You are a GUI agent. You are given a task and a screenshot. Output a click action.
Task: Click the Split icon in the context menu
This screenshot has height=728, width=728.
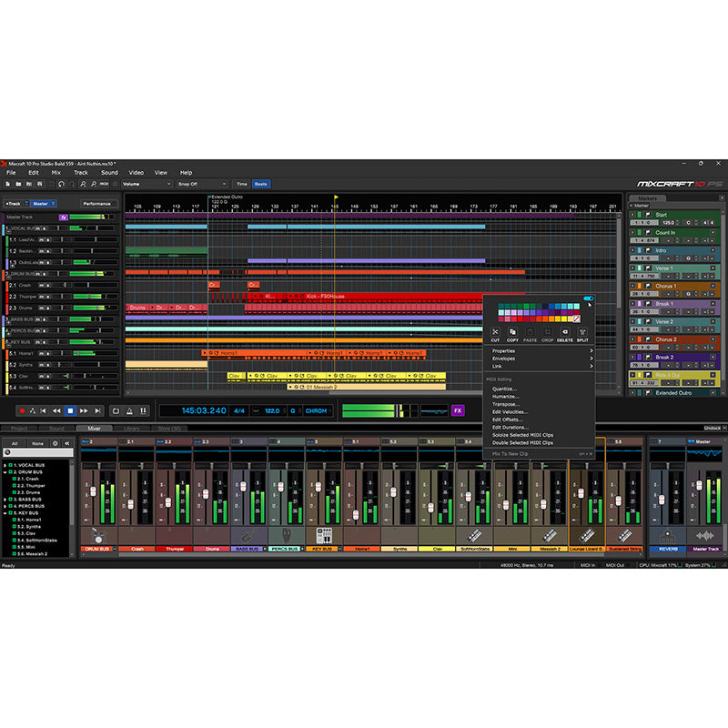pyautogui.click(x=582, y=332)
